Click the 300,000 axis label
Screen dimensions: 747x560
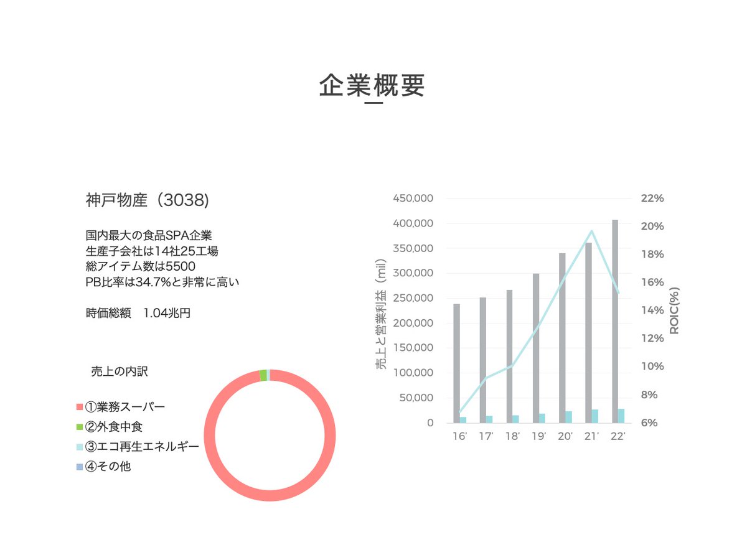pyautogui.click(x=413, y=273)
